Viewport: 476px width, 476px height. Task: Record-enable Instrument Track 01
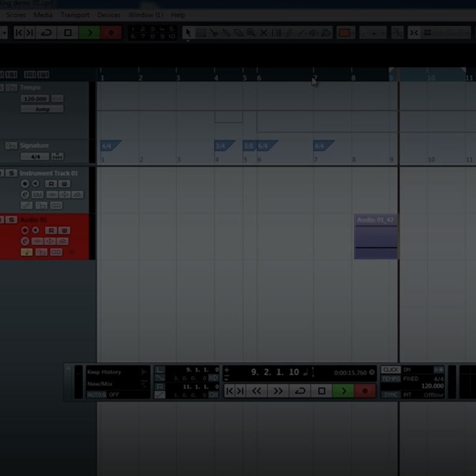[x=25, y=184]
